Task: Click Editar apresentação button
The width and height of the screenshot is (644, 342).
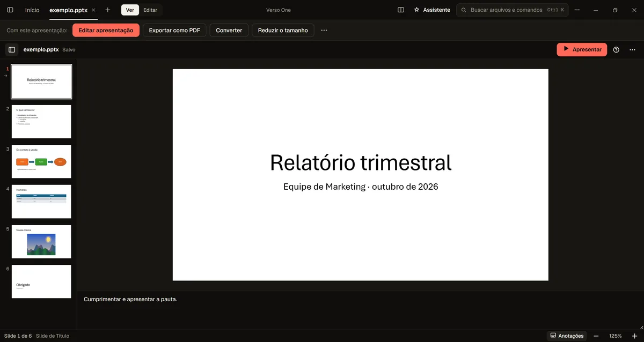Action: tap(106, 31)
